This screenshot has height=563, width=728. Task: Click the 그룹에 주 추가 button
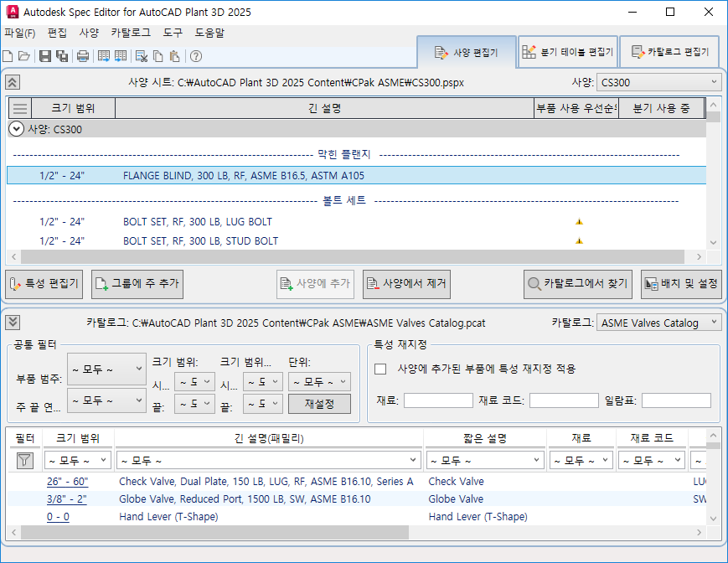click(137, 284)
